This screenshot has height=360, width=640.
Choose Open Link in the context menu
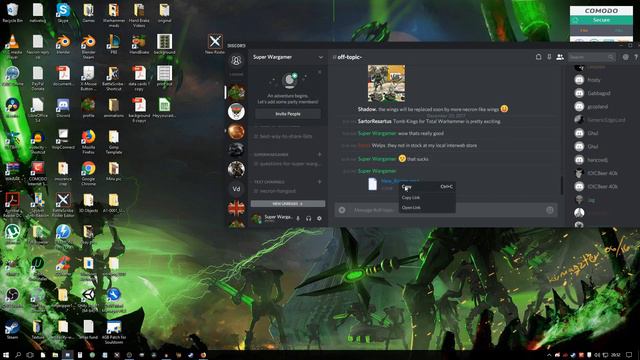click(427, 208)
